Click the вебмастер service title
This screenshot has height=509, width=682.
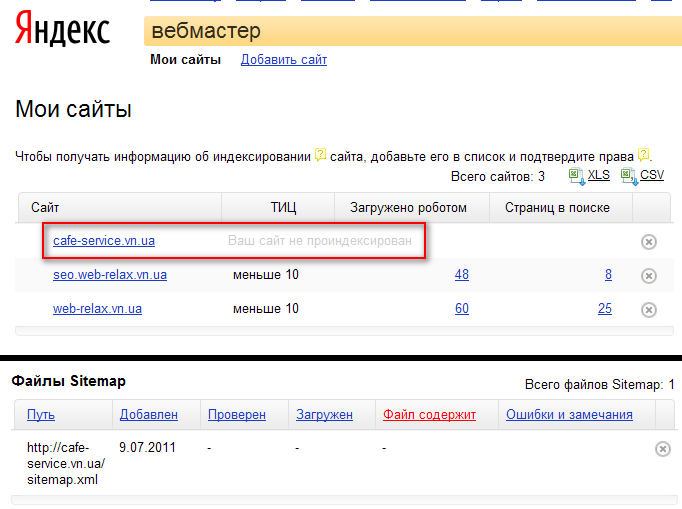[206, 31]
